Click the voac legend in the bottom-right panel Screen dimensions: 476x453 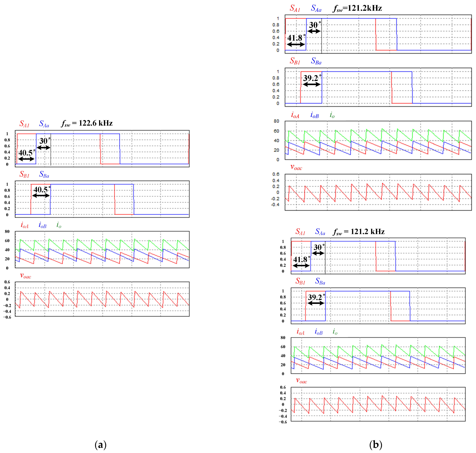point(301,381)
